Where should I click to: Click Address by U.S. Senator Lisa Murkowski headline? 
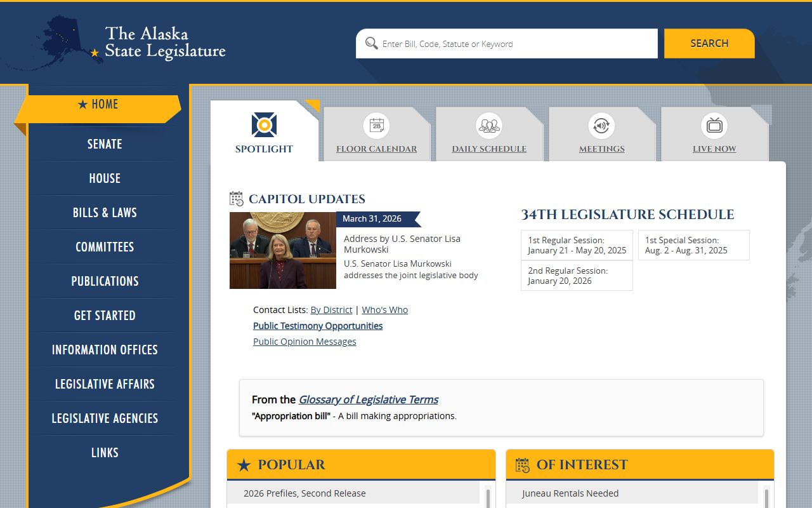(x=402, y=244)
